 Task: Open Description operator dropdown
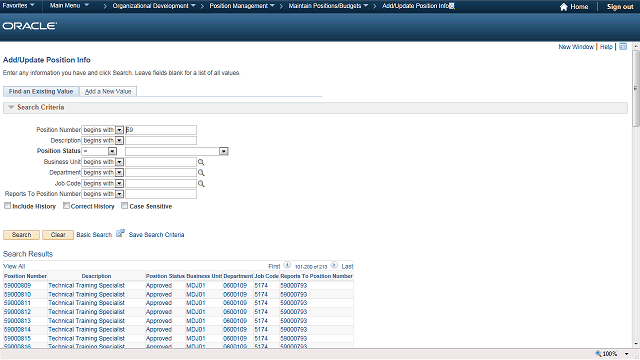click(x=119, y=140)
